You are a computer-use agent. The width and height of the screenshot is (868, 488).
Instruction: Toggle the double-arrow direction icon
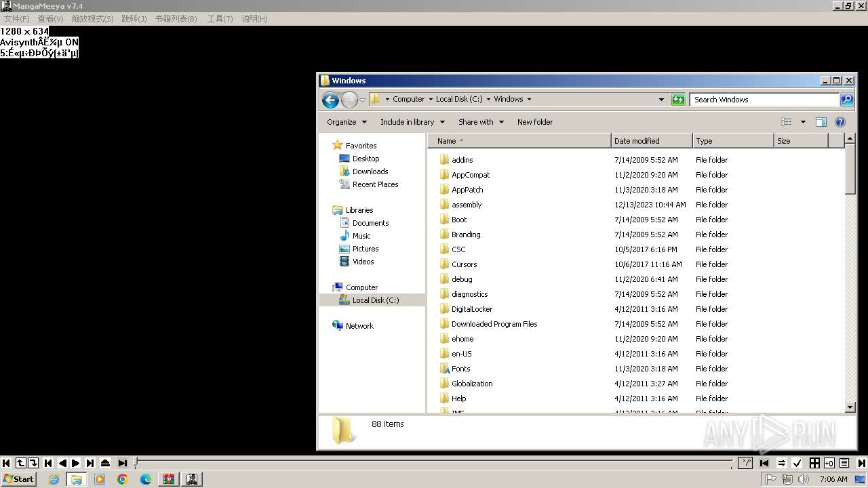pyautogui.click(x=782, y=463)
